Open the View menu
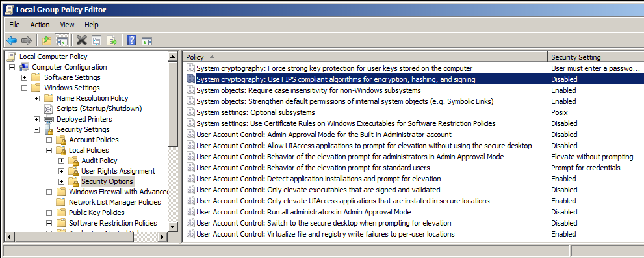The width and height of the screenshot is (644, 258). [67, 25]
